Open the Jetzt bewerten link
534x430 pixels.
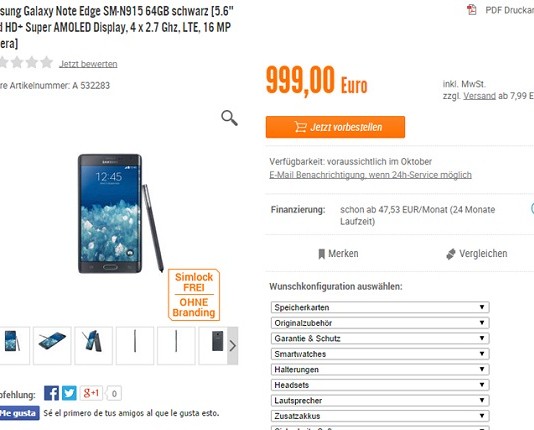(88, 64)
